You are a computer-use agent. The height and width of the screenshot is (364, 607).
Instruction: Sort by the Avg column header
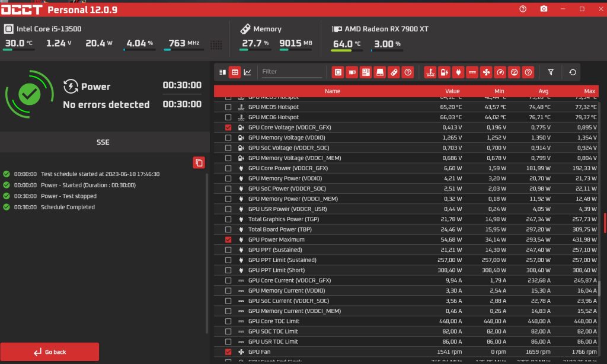543,91
